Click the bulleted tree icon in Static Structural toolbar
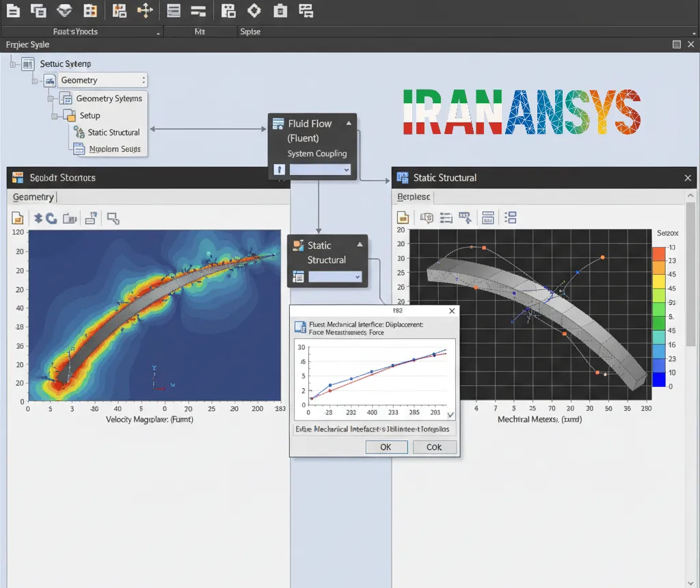The image size is (700, 588). coord(510,217)
